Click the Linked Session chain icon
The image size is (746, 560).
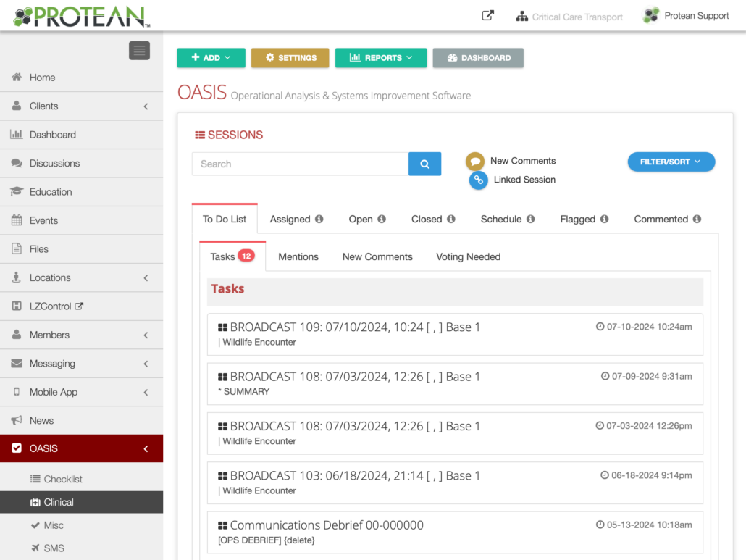(478, 180)
